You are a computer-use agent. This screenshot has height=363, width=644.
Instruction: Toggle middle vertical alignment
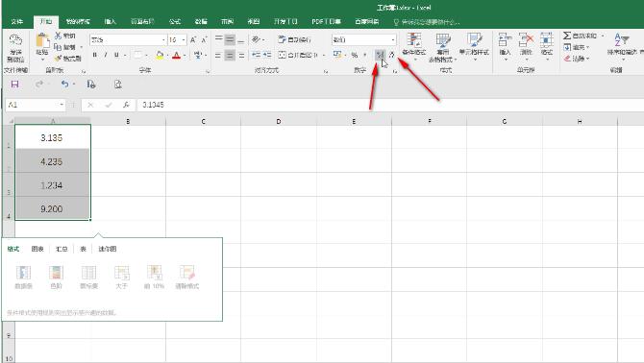[x=230, y=39]
